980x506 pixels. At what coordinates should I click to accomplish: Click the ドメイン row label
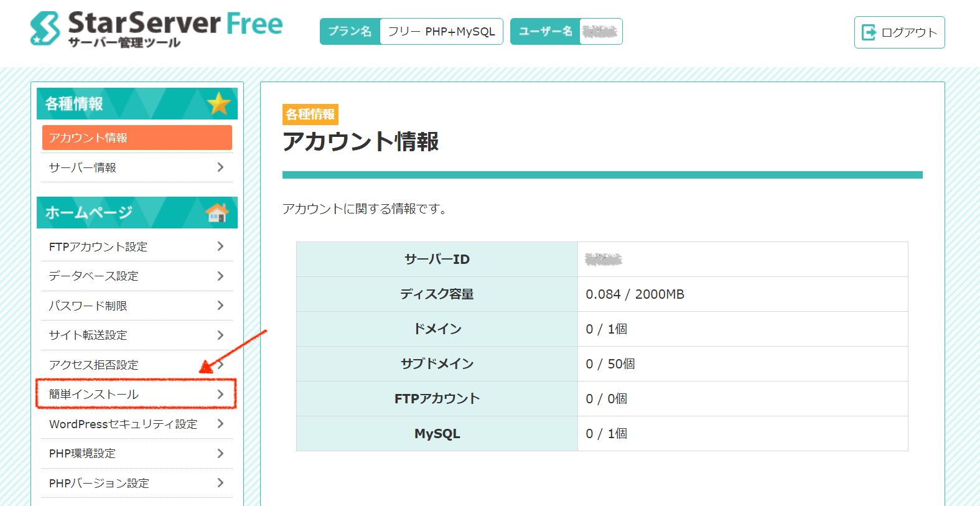pyautogui.click(x=437, y=329)
